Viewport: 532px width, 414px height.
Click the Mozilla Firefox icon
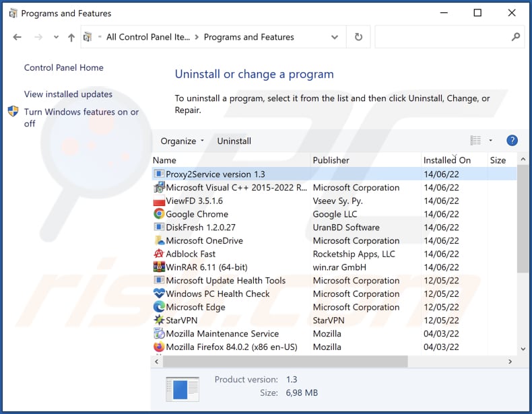(x=159, y=347)
